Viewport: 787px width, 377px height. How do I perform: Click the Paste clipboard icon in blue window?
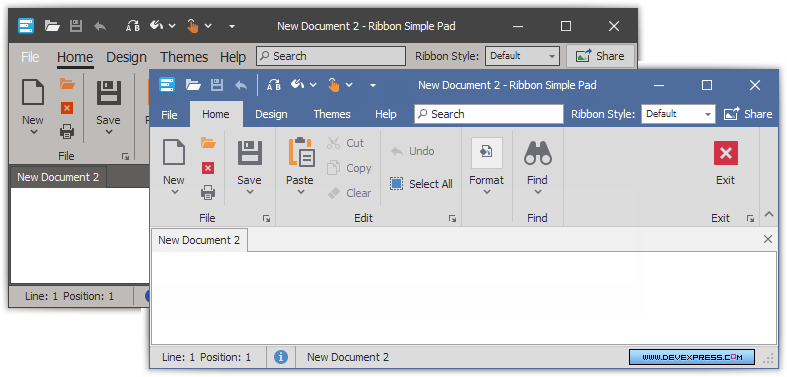pyautogui.click(x=301, y=152)
